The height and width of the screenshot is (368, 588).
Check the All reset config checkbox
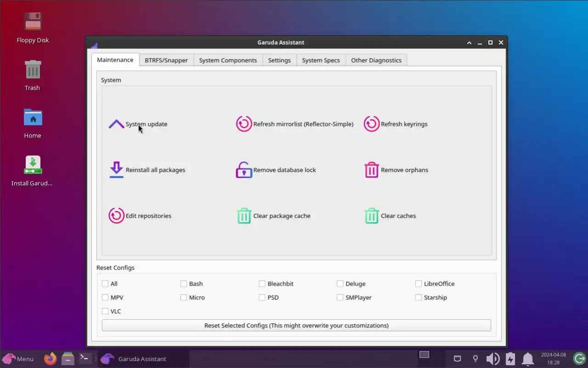click(105, 284)
